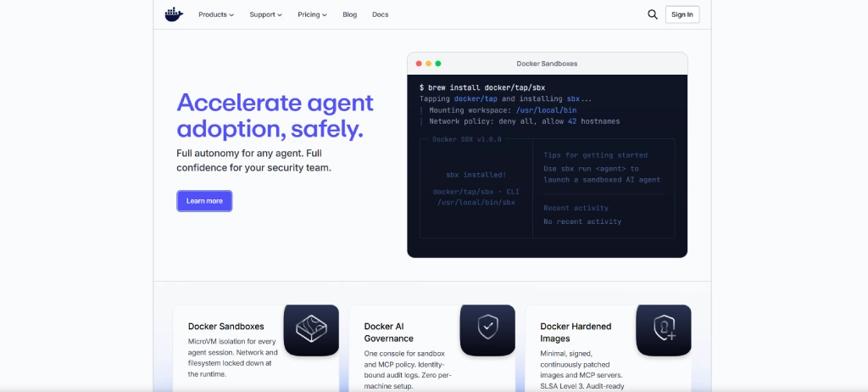Click the "MicroVM isolation for every agent session" description
Screen dimensions: 868x392
coord(233,357)
